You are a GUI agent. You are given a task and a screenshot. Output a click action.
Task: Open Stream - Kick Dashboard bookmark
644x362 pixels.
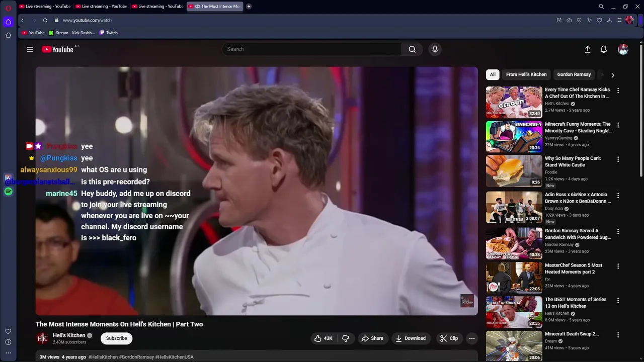[x=72, y=33]
